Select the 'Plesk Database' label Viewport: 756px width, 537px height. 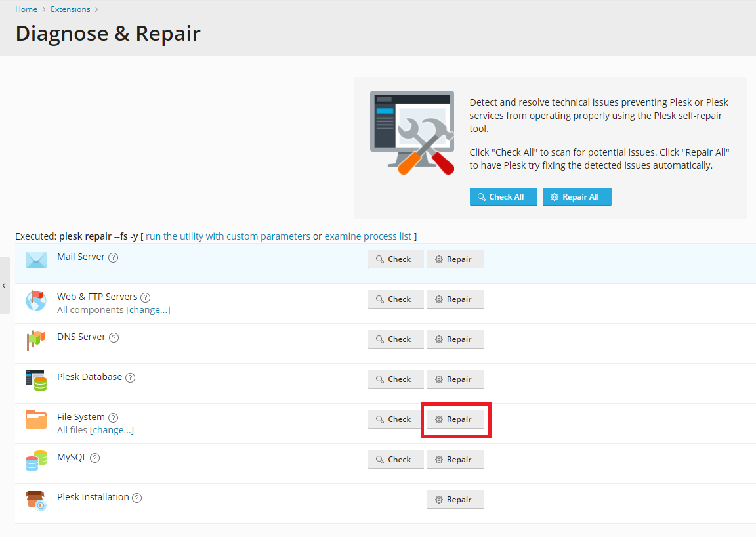(x=90, y=377)
